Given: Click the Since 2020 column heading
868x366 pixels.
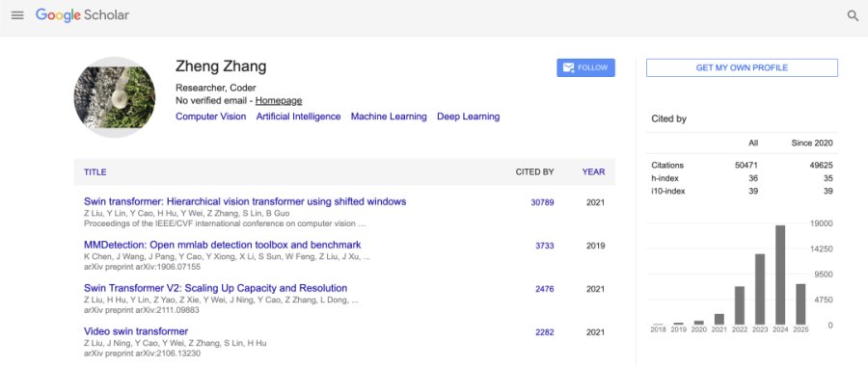Looking at the screenshot, I should click(812, 144).
